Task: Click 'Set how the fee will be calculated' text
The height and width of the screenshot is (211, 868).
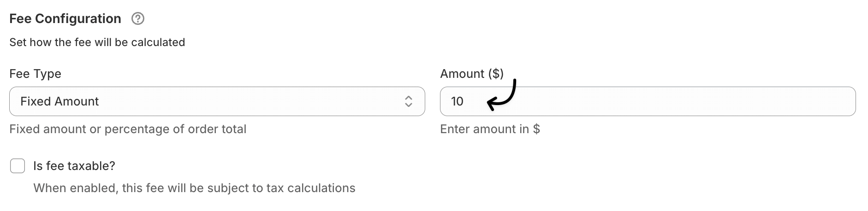Action: pos(97,42)
